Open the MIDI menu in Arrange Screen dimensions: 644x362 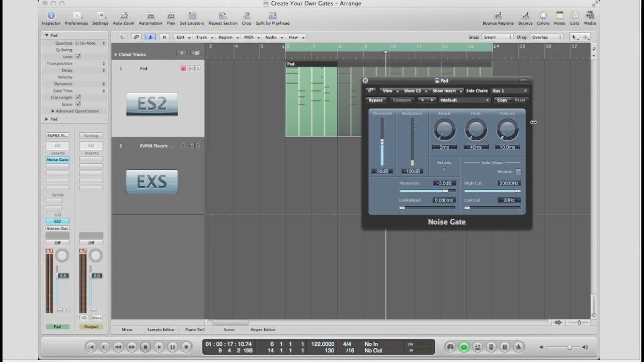point(251,37)
